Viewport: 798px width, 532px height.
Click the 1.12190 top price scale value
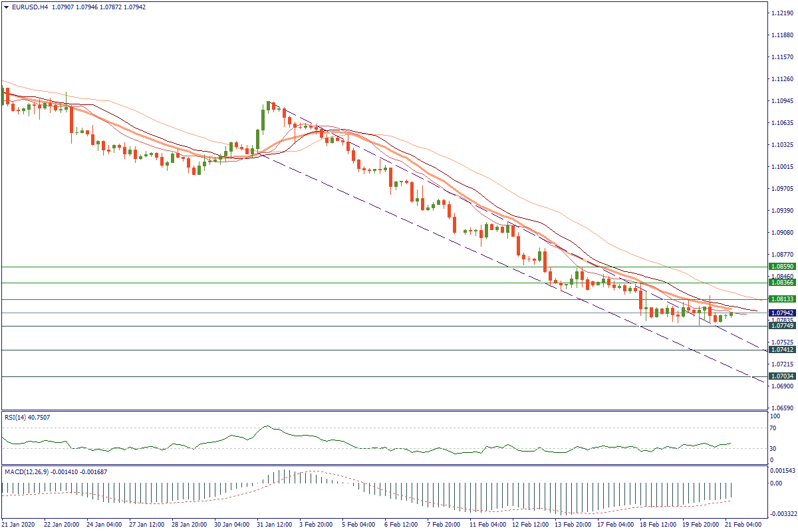pyautogui.click(x=782, y=13)
